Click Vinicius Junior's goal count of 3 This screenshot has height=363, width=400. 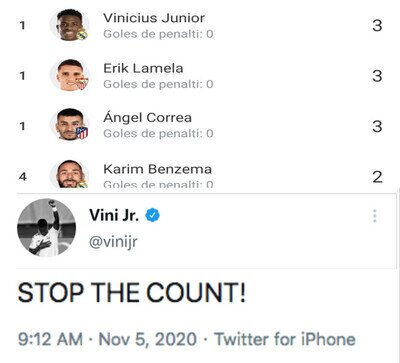[x=377, y=25]
